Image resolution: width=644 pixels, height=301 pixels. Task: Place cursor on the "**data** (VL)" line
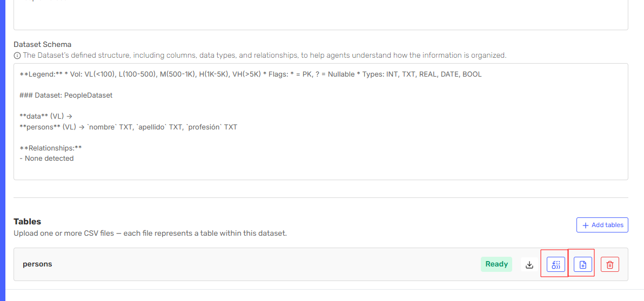pos(46,117)
